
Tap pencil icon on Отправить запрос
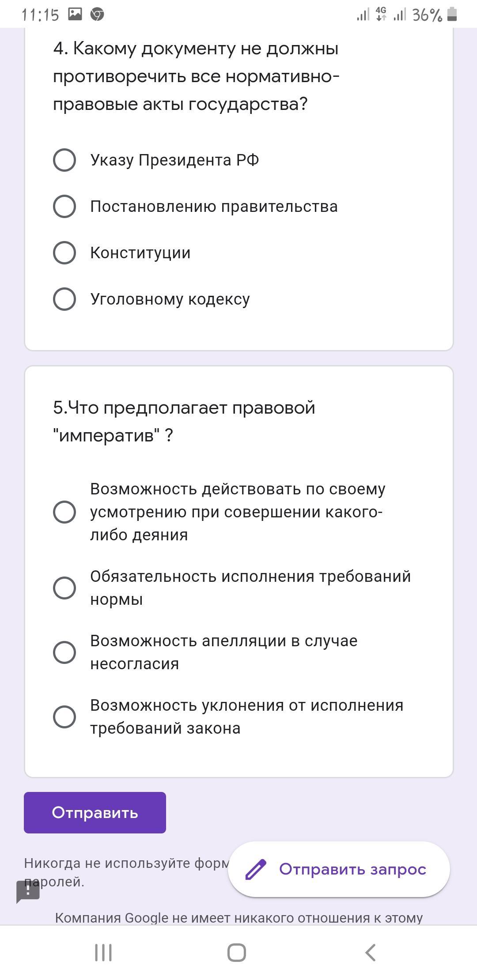(x=256, y=869)
